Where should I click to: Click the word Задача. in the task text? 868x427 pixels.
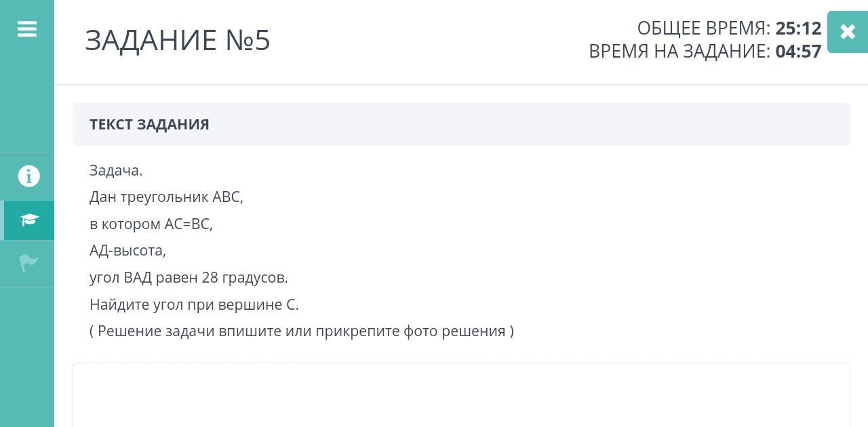(116, 171)
